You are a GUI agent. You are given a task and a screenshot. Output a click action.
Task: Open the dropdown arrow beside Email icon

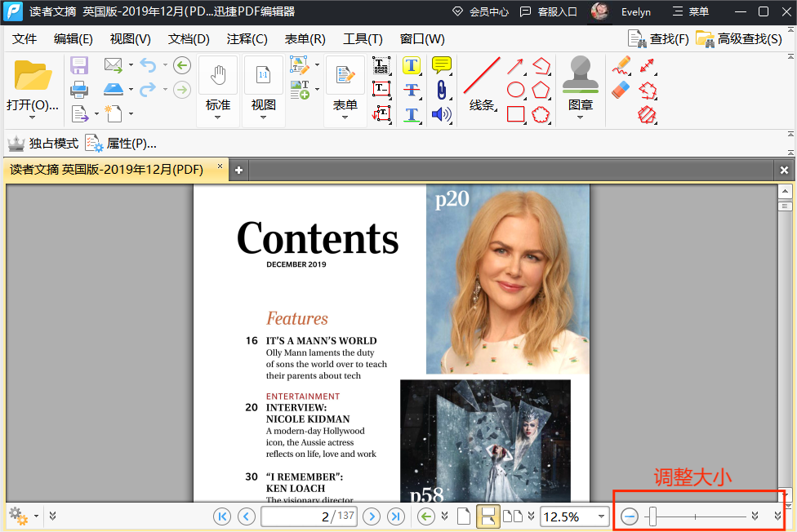131,65
